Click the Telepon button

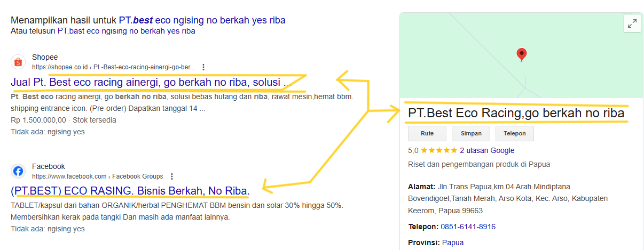click(515, 133)
